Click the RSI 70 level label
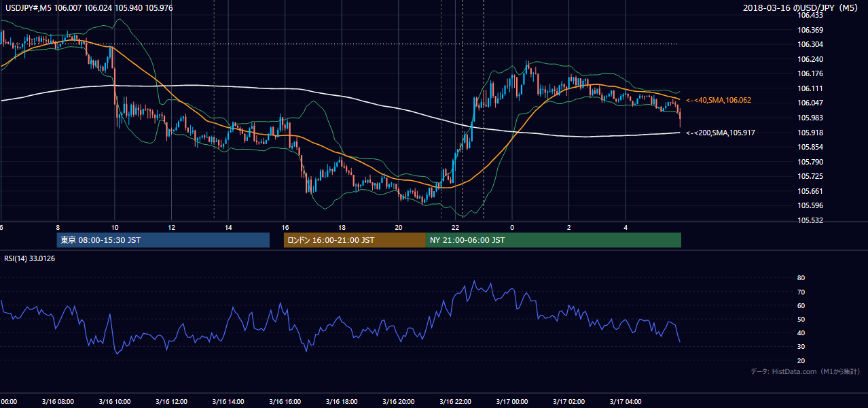Viewport: 868px width, 408px height. [801, 292]
